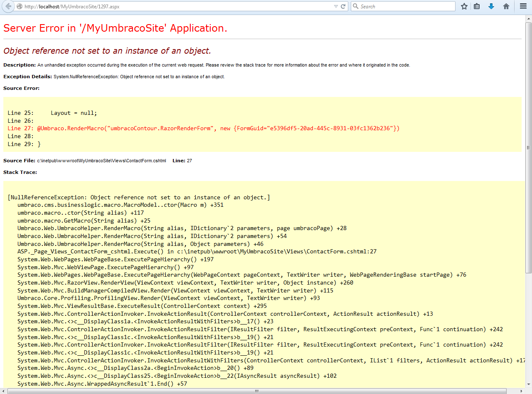The width and height of the screenshot is (532, 394).
Task: Bookmark this page with the star icon
Action: [464, 6]
